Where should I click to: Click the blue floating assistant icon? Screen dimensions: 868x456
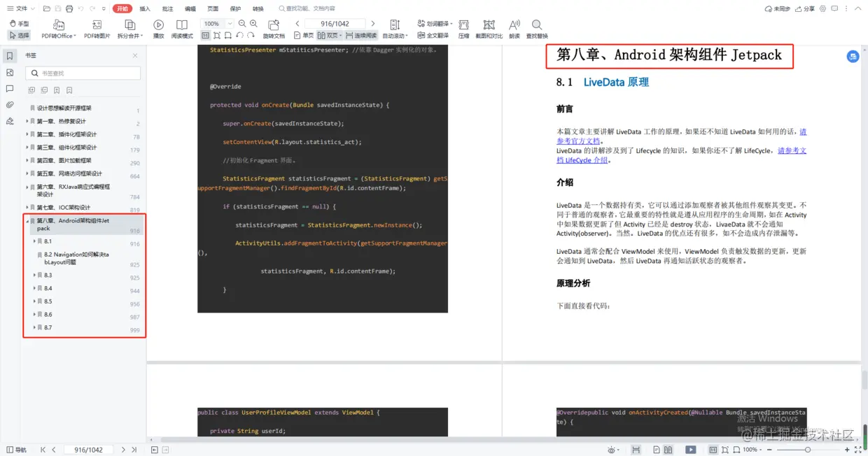[x=853, y=57]
